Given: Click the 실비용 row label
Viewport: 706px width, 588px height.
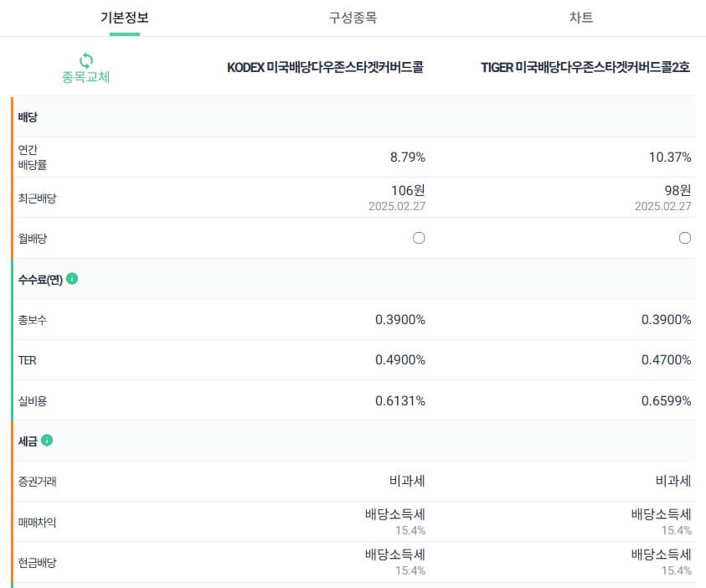Looking at the screenshot, I should [33, 400].
